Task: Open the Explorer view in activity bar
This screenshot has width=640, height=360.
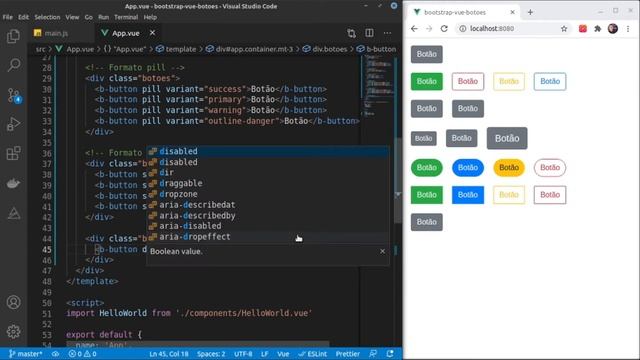Action: 13,36
